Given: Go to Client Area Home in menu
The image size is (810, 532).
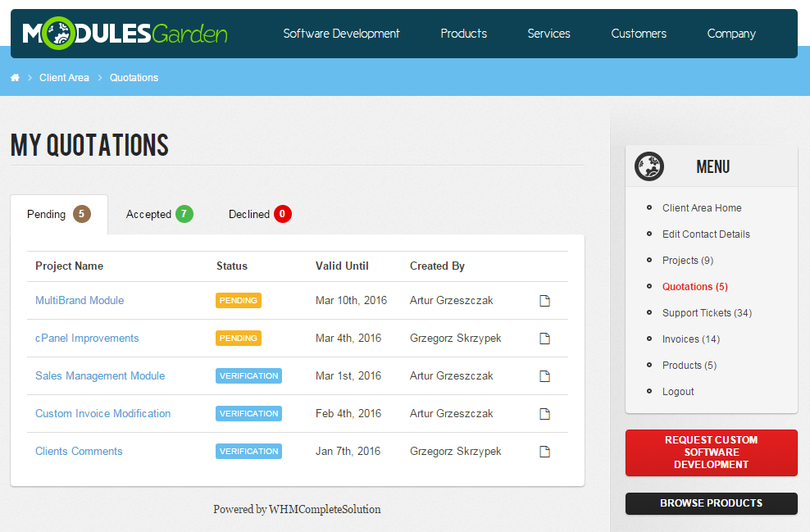Looking at the screenshot, I should 702,207.
